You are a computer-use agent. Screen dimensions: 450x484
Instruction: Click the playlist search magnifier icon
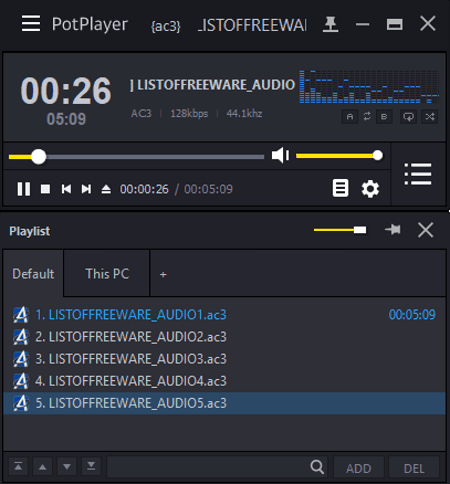(317, 467)
